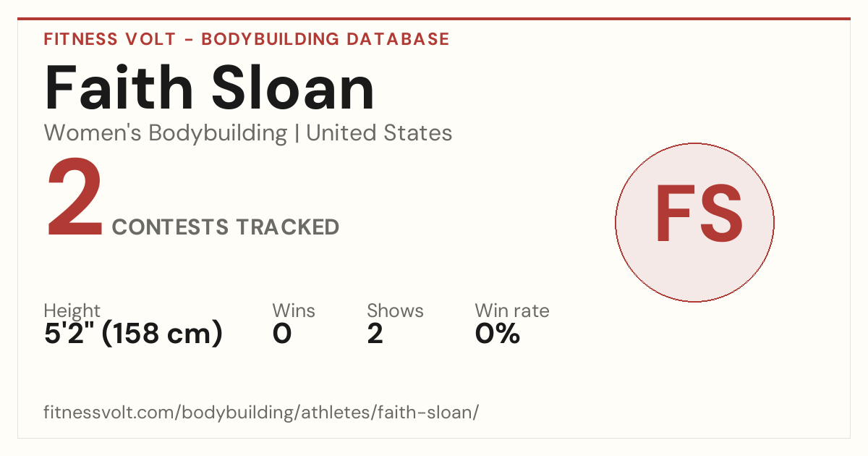Select the Shows value 2
This screenshot has height=456, width=868.
tap(375, 334)
